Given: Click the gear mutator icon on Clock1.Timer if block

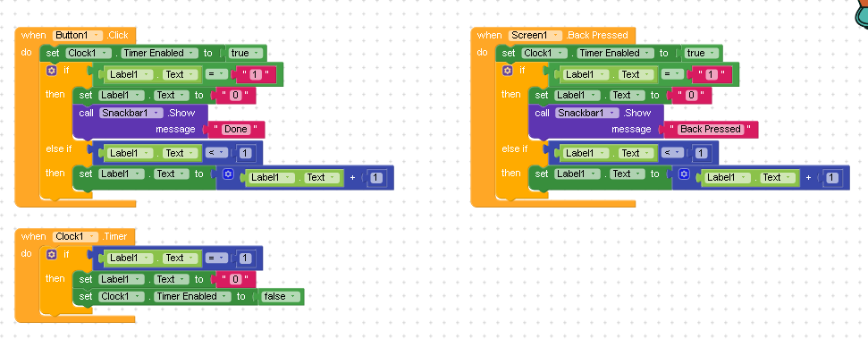Looking at the screenshot, I should tap(52, 254).
